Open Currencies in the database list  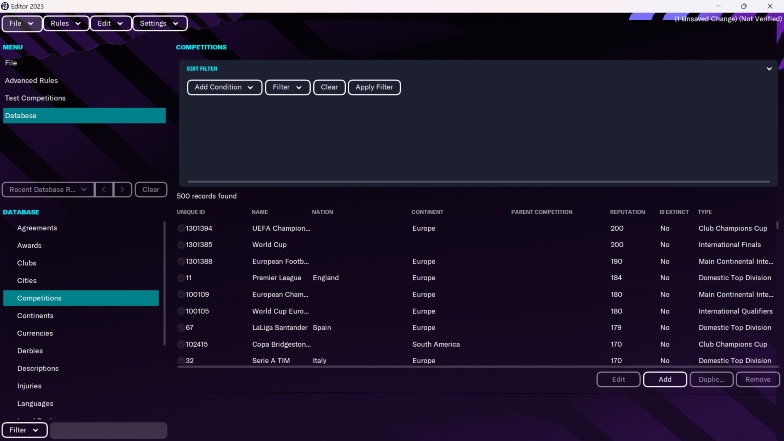coord(81,333)
